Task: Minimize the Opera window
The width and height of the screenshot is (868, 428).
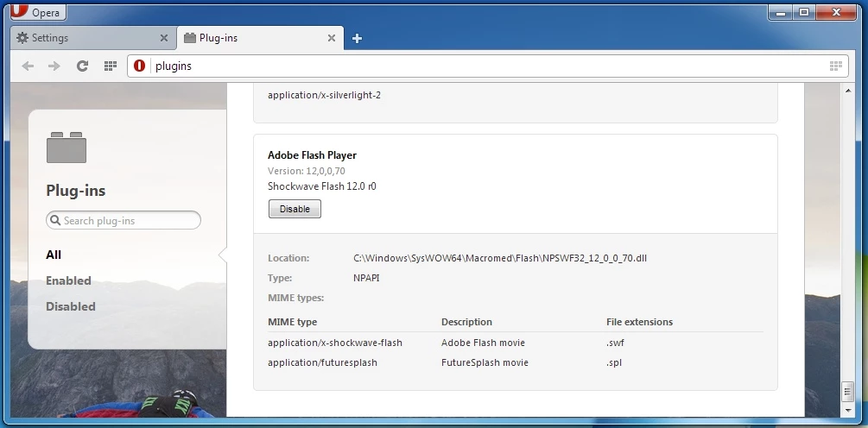Action: pyautogui.click(x=781, y=12)
